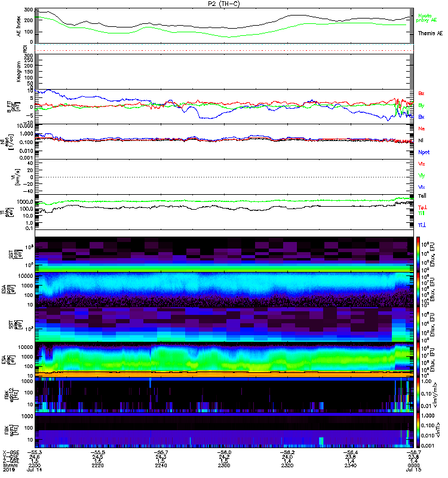This screenshot has height=478, width=448.
Task: Click the empty Keogram plot panel
Action: (224, 72)
